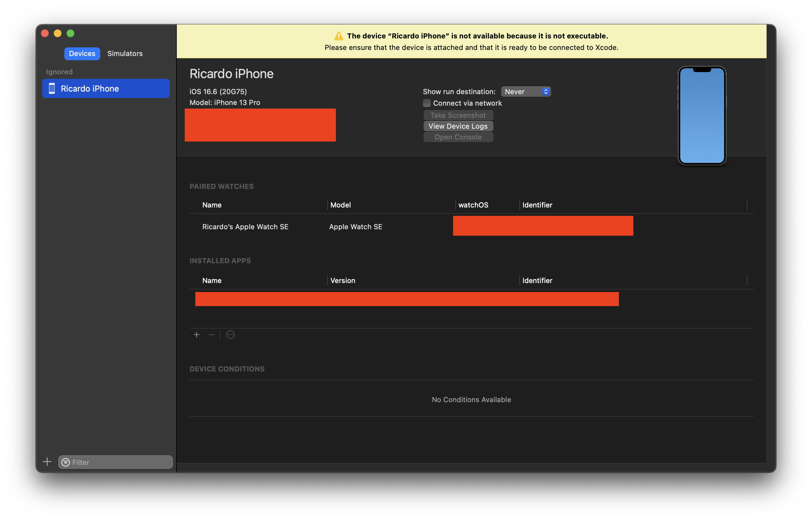Select Ricardo's Apple Watch SE row
Image resolution: width=812 pixels, height=520 pixels.
(x=245, y=227)
